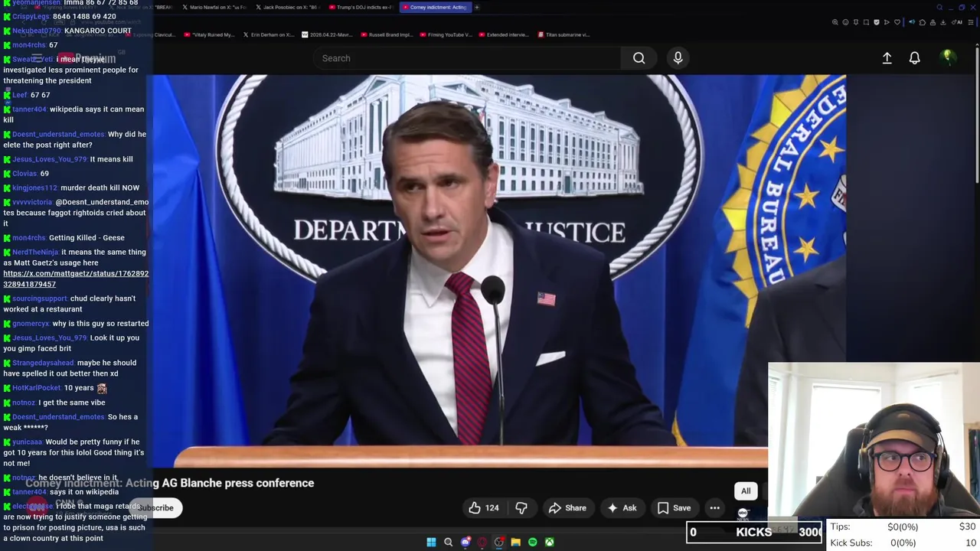This screenshot has height=551, width=980.
Task: Click the send/flow arrow icon in address bar
Action: tap(887, 22)
